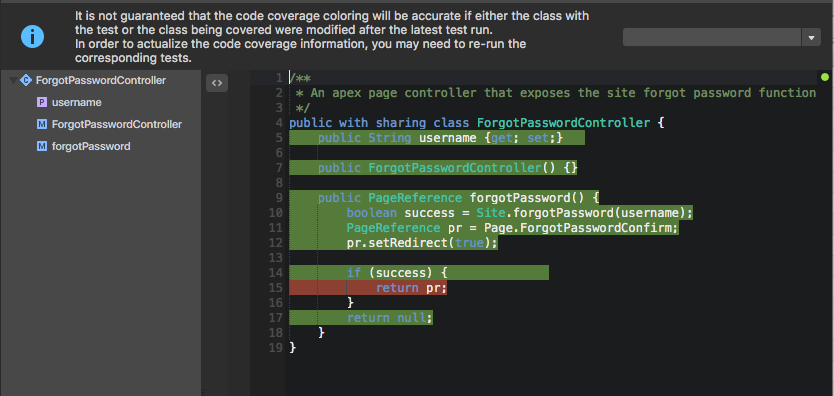The image size is (834, 396).
Task: Click 'public String username' on line 5
Action: (x=397, y=138)
